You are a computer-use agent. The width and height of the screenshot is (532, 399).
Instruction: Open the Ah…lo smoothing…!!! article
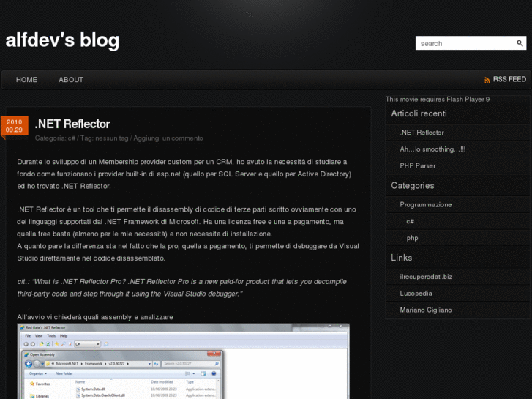point(432,149)
